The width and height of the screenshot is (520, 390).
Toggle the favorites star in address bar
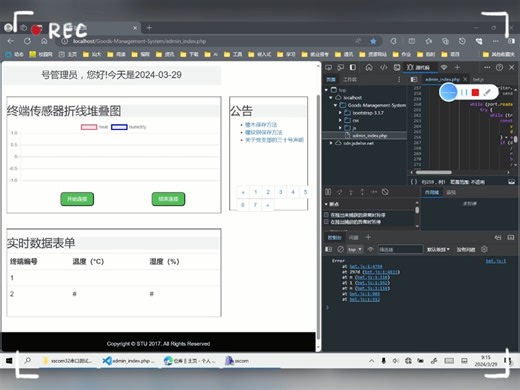(x=373, y=41)
